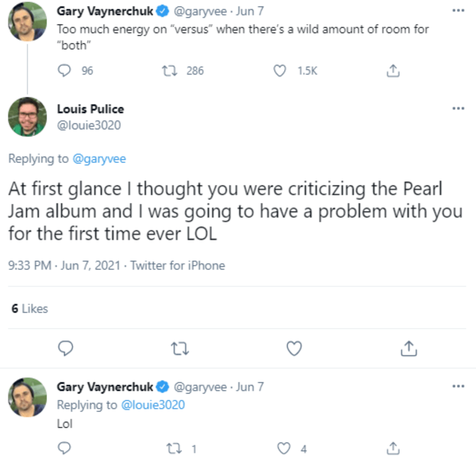Screen dimensions: 476x463
Task: Like Gary's "Lol" reply with 4 likes
Action: click(283, 448)
